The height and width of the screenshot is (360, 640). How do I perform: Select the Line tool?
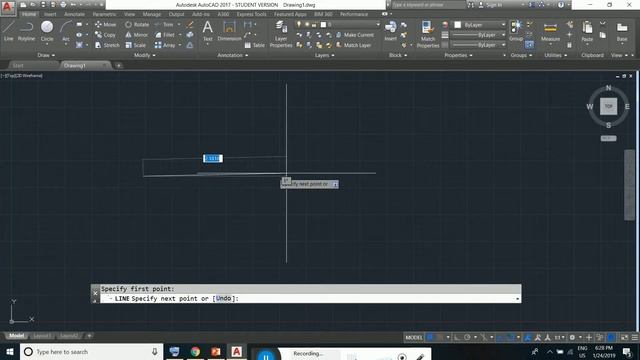coord(9,31)
